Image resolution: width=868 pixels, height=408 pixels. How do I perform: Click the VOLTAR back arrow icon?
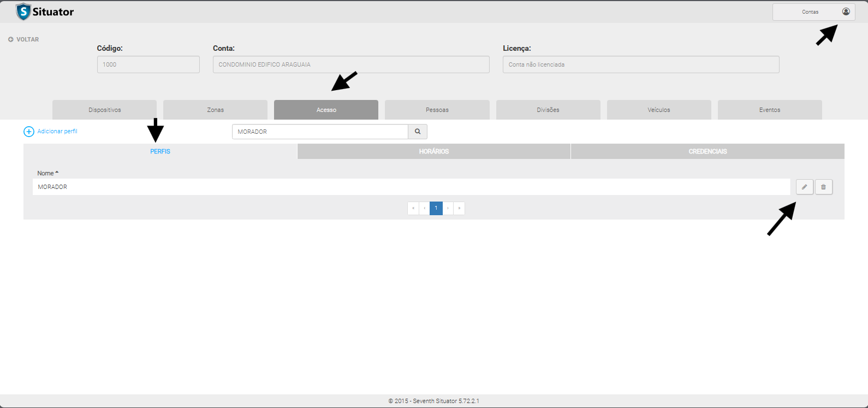click(x=11, y=39)
